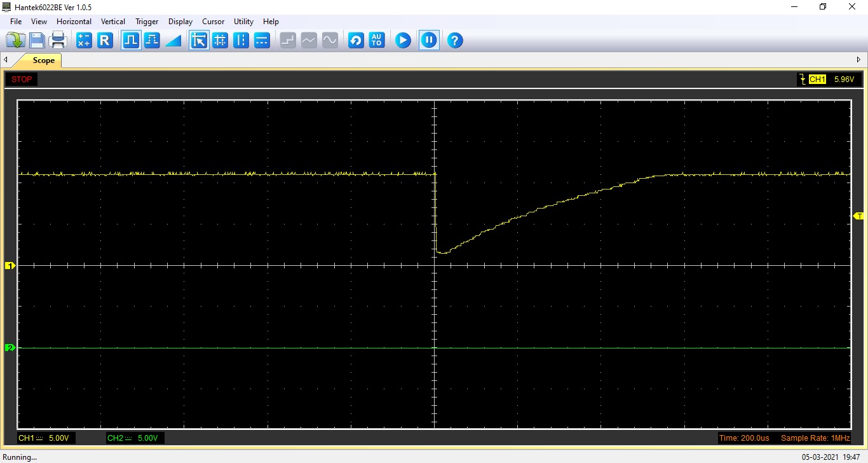The image size is (868, 463).
Task: Click the green CH2 ground level marker
Action: (10, 348)
